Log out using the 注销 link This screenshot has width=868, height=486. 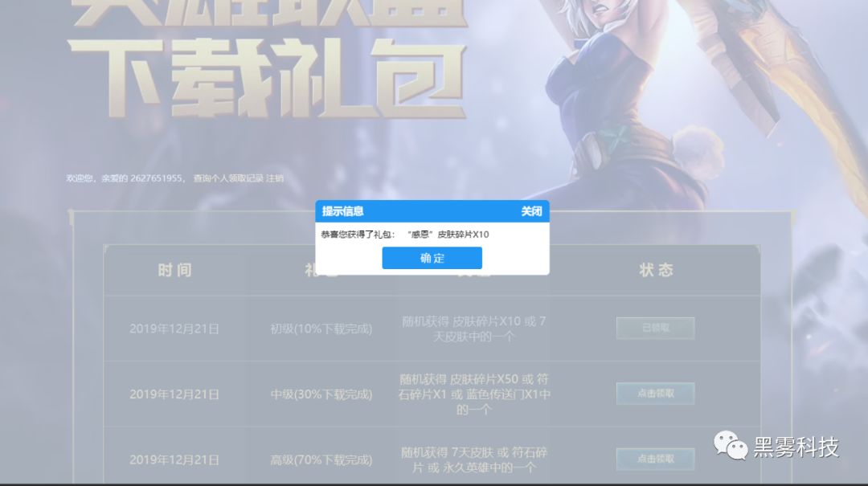(275, 178)
